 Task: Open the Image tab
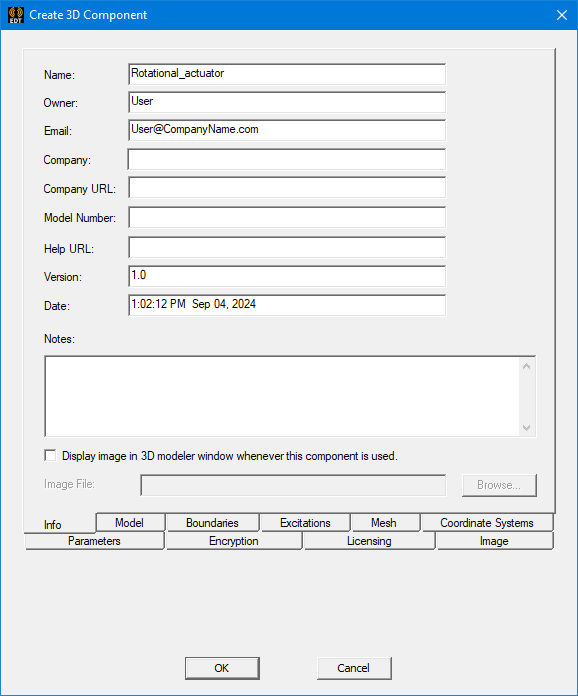pos(494,541)
